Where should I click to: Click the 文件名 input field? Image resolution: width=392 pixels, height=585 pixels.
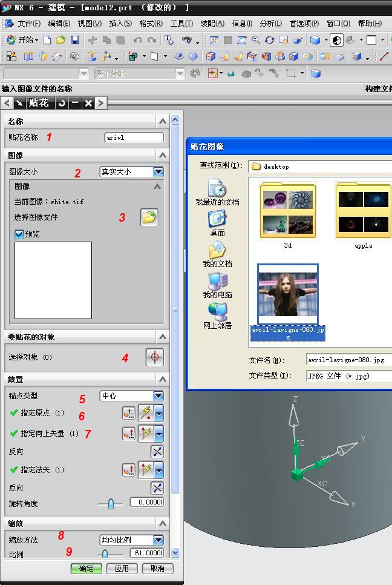[x=349, y=360]
